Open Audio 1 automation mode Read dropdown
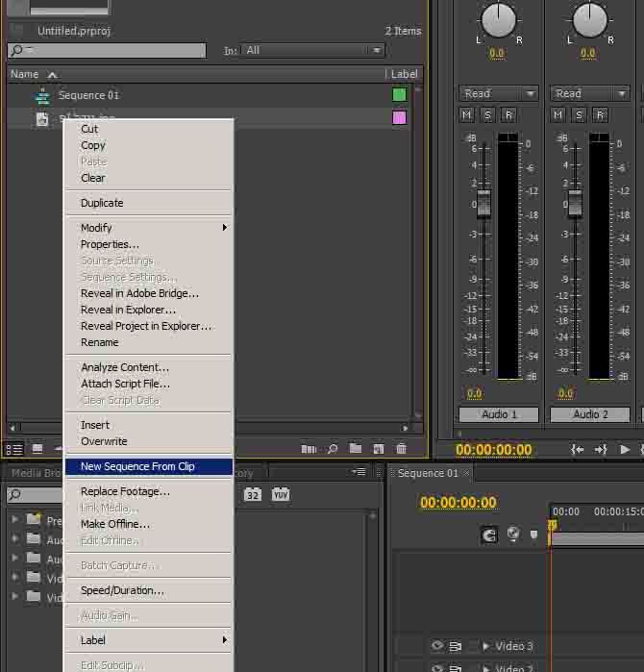 pos(499,93)
